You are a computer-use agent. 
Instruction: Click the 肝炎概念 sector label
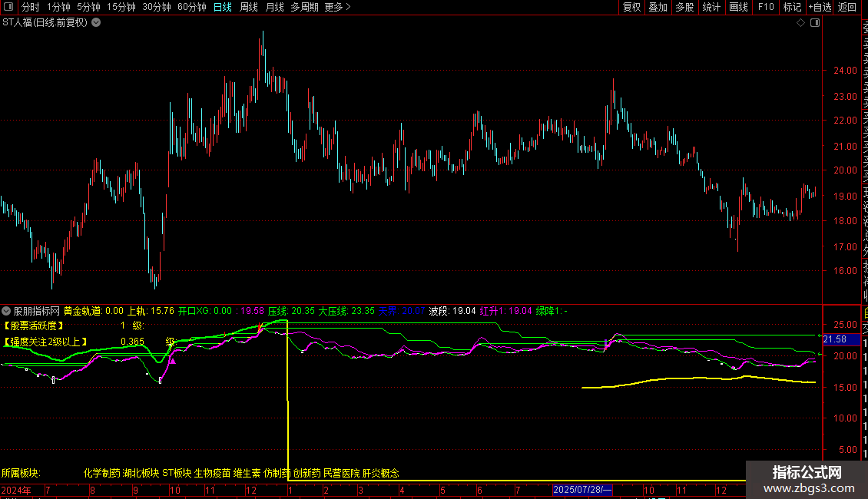(x=381, y=473)
